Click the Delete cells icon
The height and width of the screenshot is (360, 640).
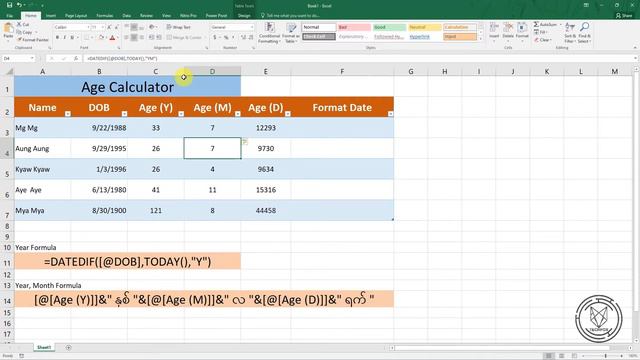point(508,31)
